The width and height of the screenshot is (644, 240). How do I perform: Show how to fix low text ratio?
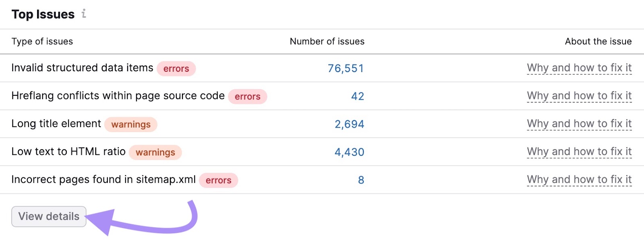(x=579, y=152)
